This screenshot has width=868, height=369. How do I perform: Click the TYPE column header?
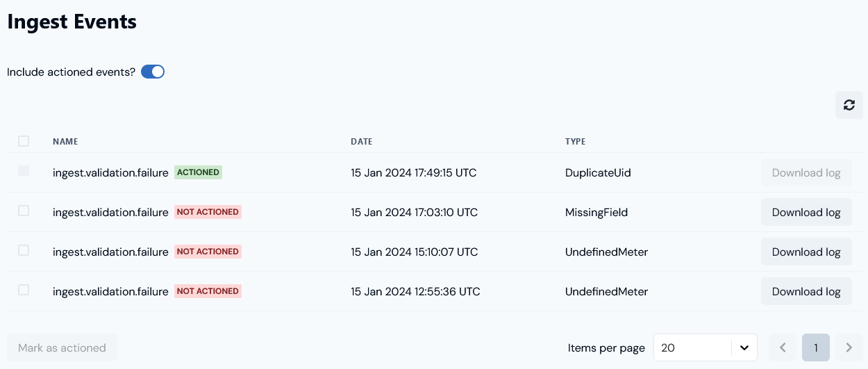point(575,142)
